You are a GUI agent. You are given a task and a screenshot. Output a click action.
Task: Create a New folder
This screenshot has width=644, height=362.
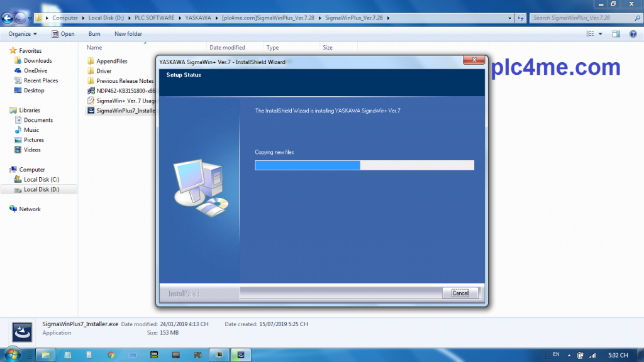(x=128, y=34)
